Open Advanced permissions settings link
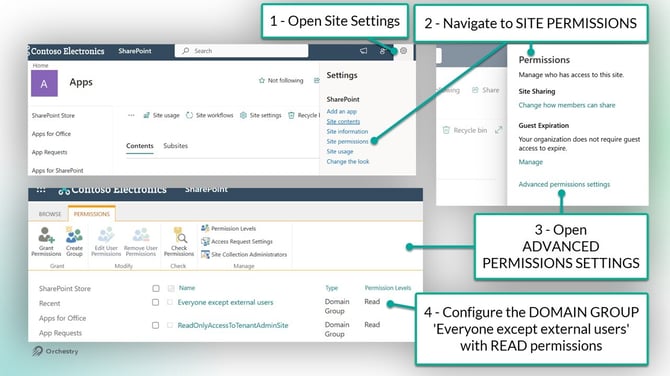This screenshot has height=376, width=670. click(x=564, y=184)
